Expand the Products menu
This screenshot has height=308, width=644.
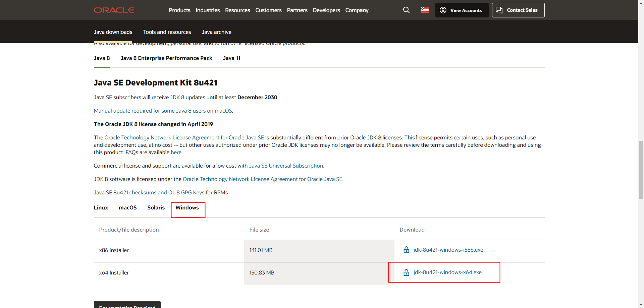pyautogui.click(x=179, y=10)
